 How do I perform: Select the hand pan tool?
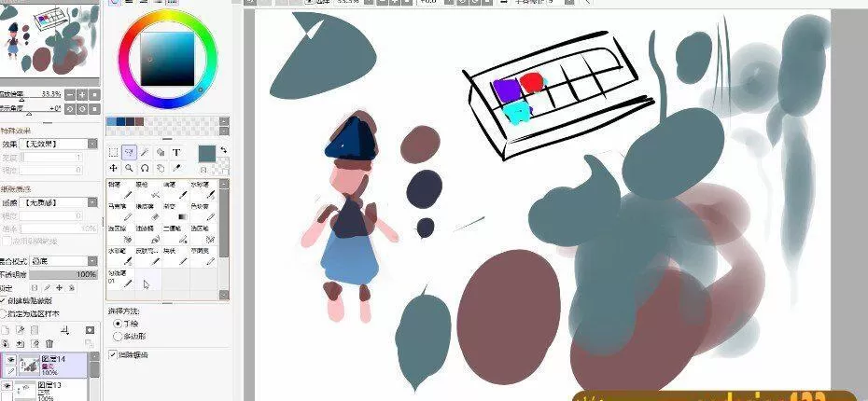(x=161, y=168)
